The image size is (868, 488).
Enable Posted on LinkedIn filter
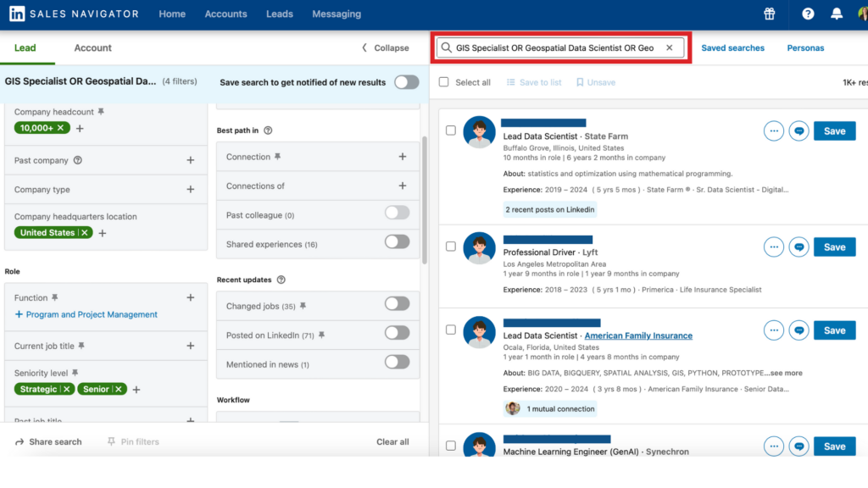(397, 333)
